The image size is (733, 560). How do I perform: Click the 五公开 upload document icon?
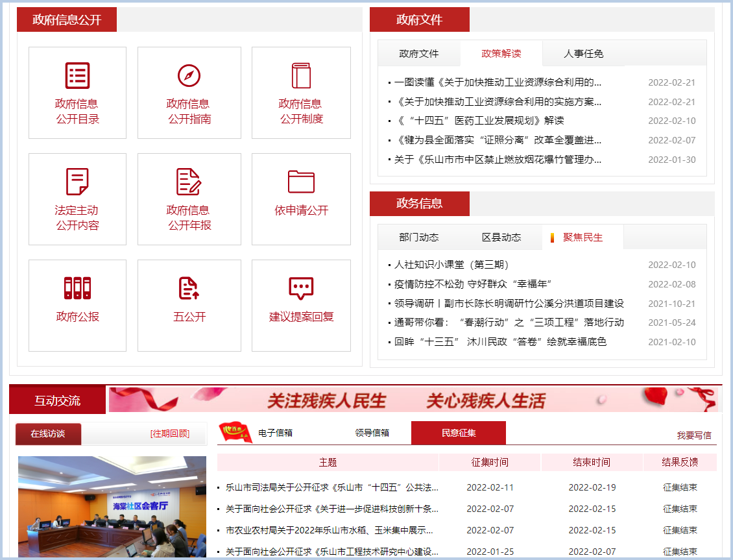click(189, 288)
